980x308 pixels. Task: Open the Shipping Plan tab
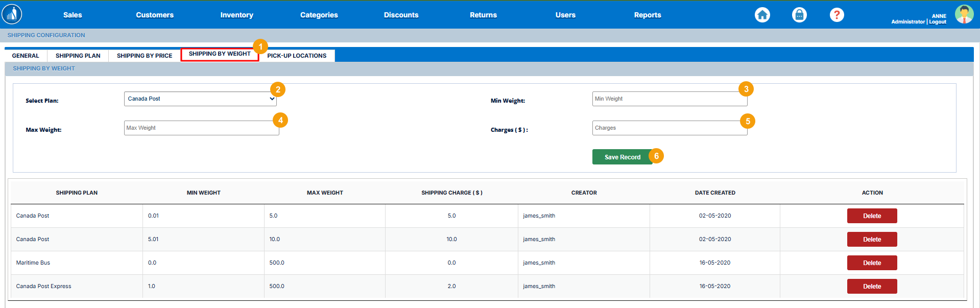(78, 56)
